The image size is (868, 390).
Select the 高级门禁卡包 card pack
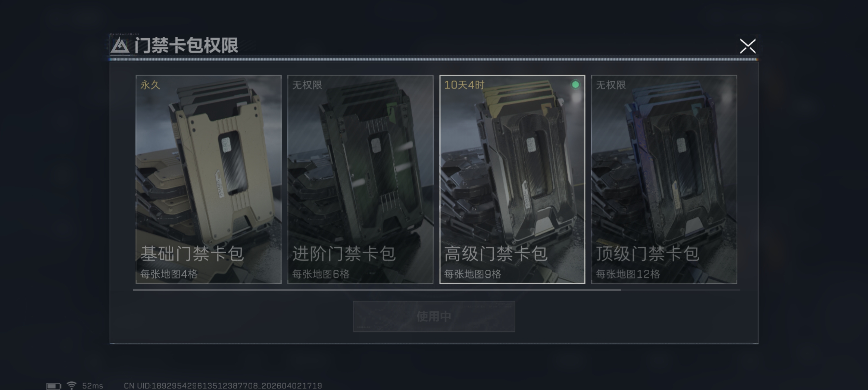click(512, 179)
